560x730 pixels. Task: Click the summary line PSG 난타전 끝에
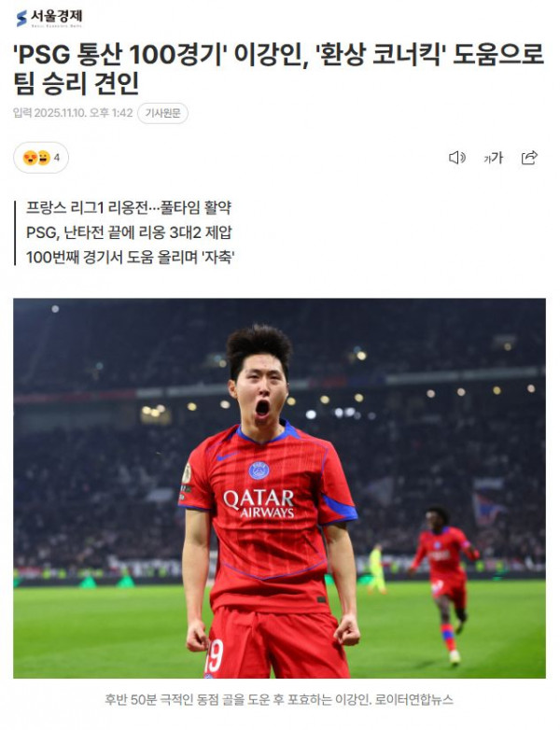point(129,232)
